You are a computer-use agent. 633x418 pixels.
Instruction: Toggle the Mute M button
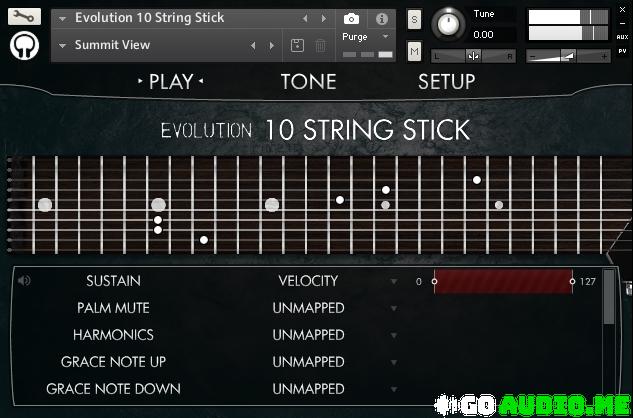pyautogui.click(x=415, y=51)
